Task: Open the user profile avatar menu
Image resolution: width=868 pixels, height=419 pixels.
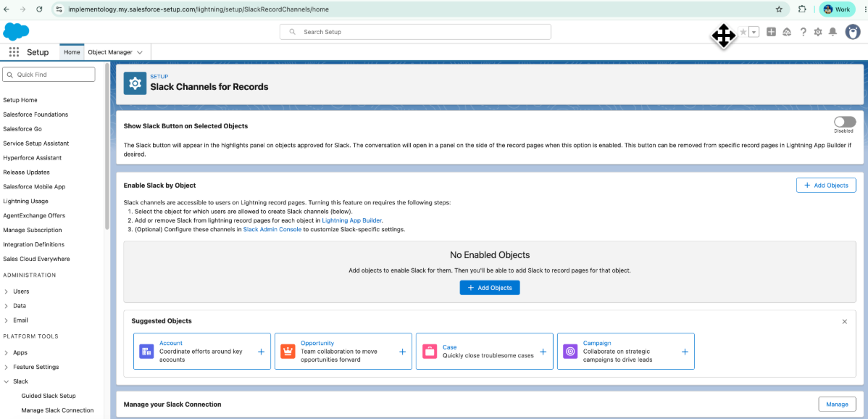Action: click(853, 32)
